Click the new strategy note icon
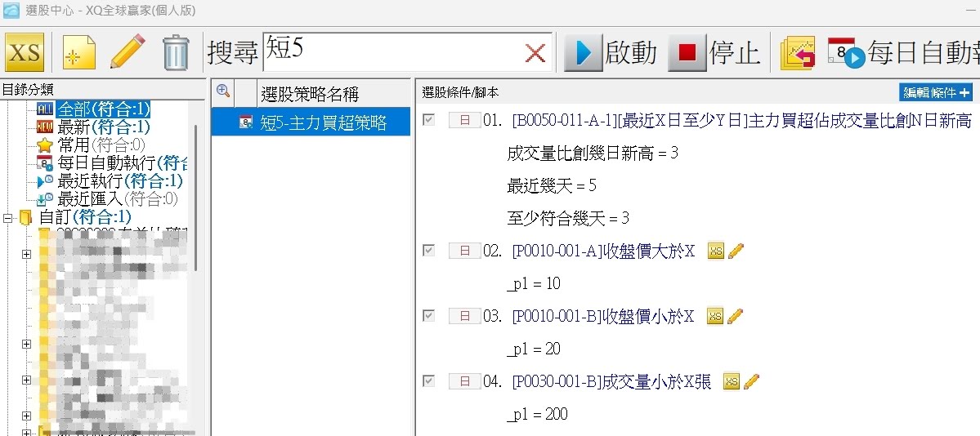This screenshot has height=436, width=980. tap(79, 54)
